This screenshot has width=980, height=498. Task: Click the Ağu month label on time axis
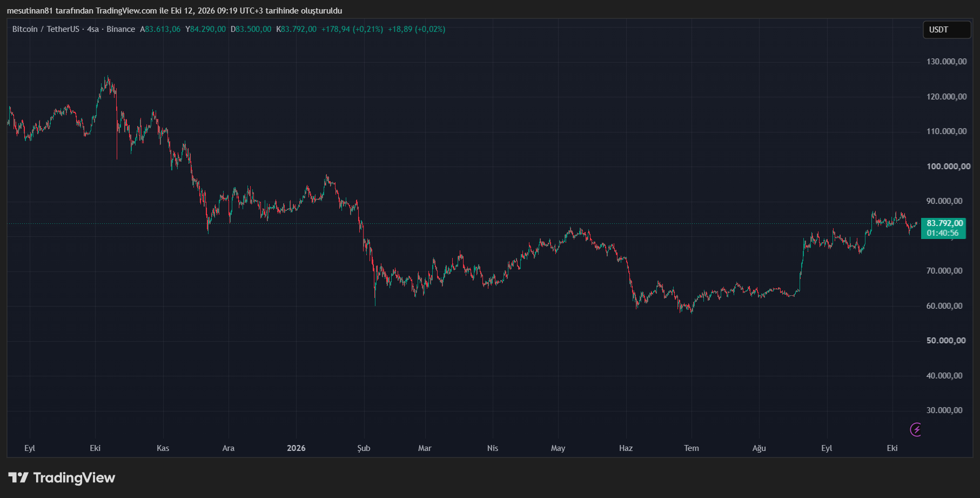(759, 448)
